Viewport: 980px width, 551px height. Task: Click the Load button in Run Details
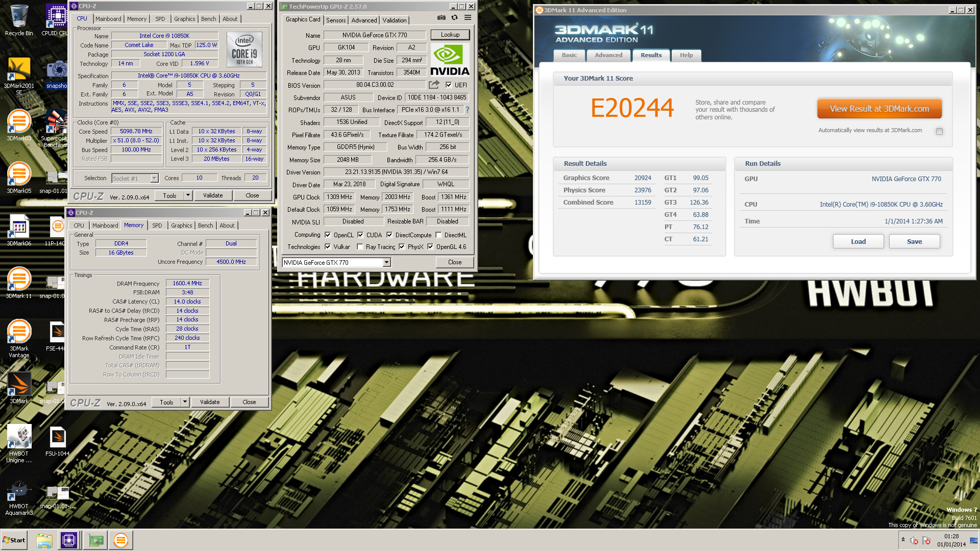[x=858, y=241]
